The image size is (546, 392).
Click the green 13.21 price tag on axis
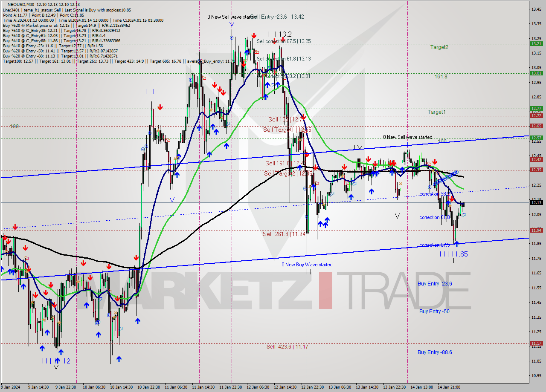(x=536, y=43)
